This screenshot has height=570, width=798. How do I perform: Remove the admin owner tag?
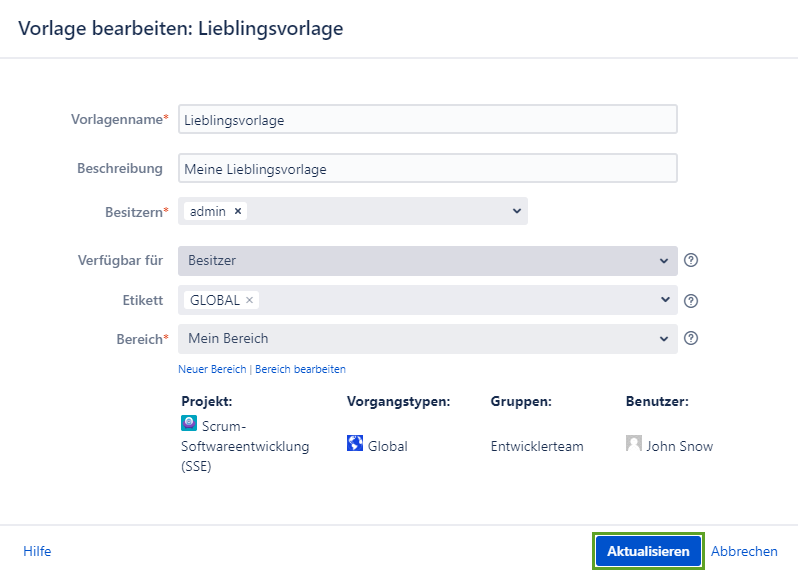coord(238,211)
